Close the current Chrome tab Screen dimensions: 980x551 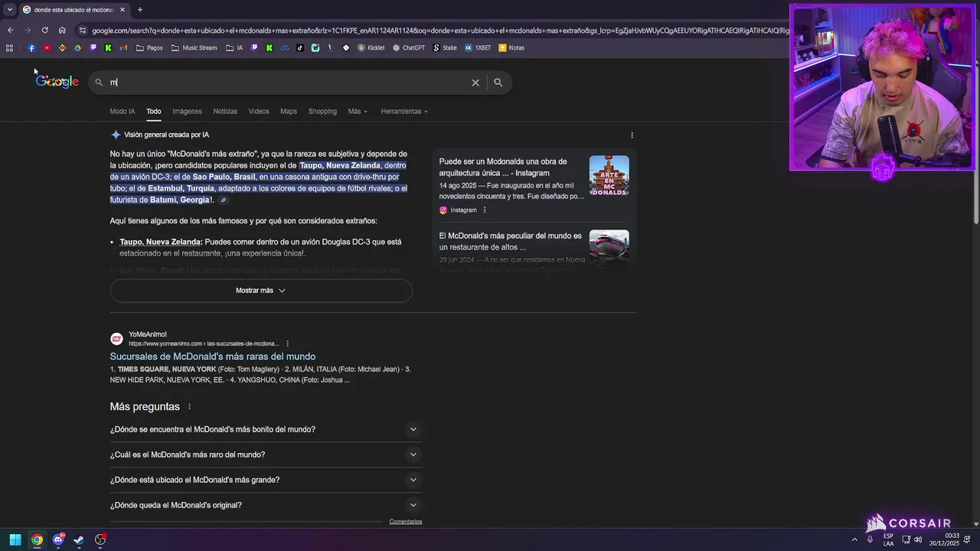(x=122, y=10)
